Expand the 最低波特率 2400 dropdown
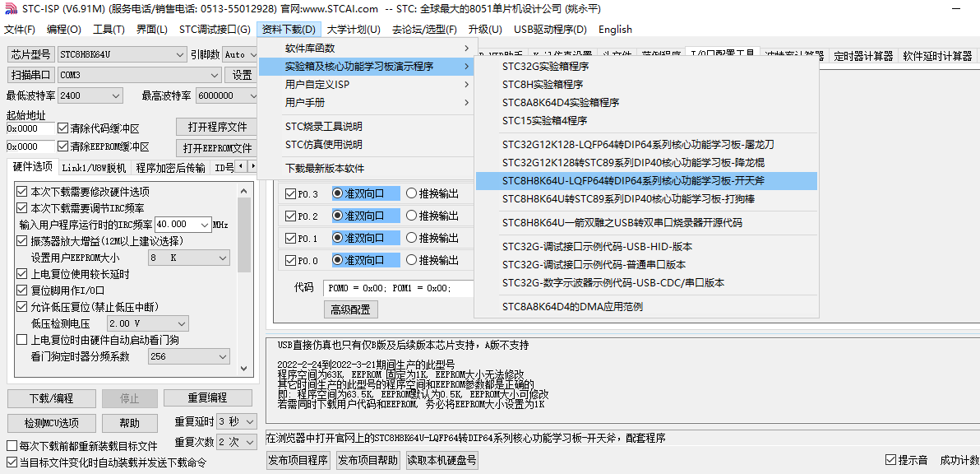Image resolution: width=980 pixels, height=474 pixels. (90, 95)
